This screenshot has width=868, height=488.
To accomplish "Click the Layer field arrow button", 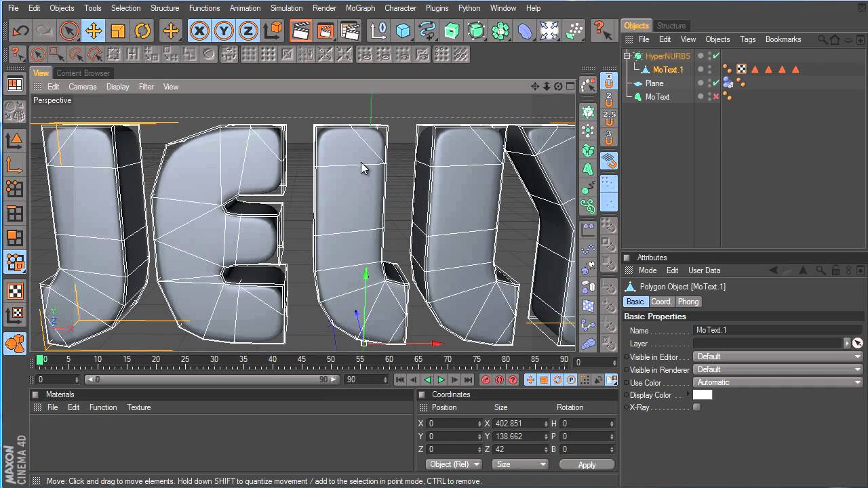I will pos(846,344).
